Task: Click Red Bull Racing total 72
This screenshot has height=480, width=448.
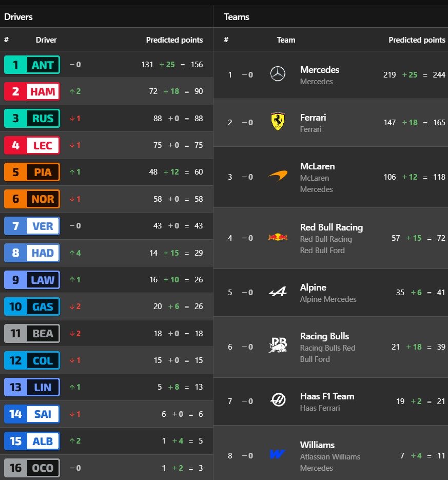Action: coord(441,238)
